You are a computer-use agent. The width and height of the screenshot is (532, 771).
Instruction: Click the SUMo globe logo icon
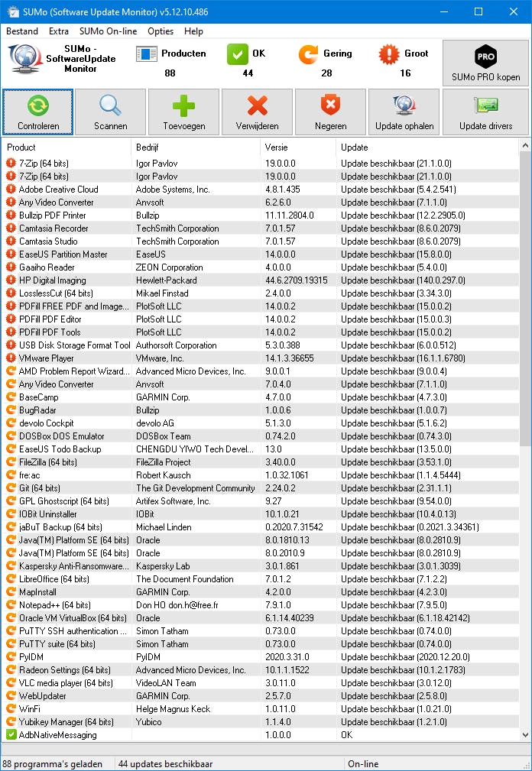[24, 59]
